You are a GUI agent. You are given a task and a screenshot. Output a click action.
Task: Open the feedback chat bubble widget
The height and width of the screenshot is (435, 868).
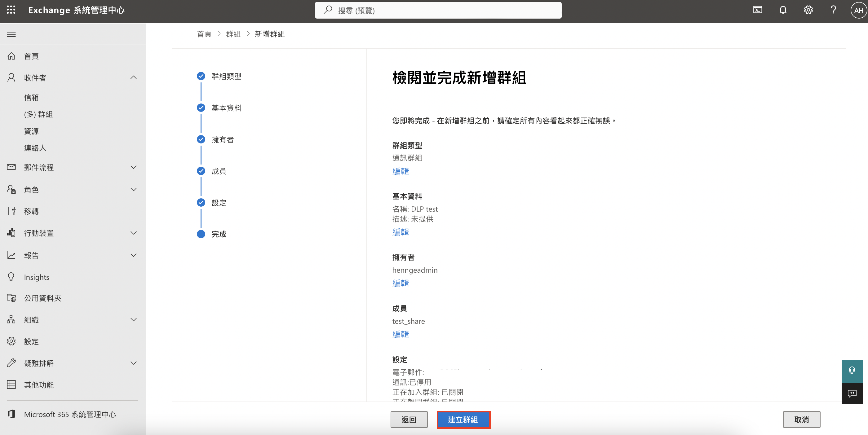pyautogui.click(x=852, y=393)
